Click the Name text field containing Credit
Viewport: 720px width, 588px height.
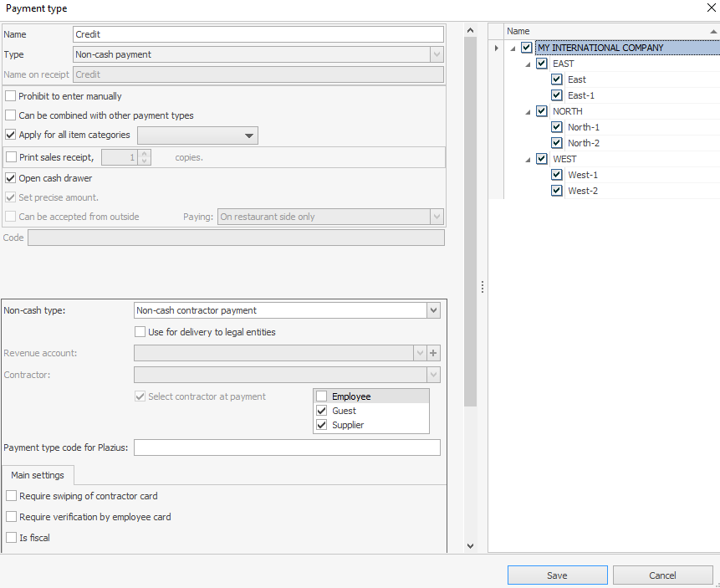click(258, 34)
